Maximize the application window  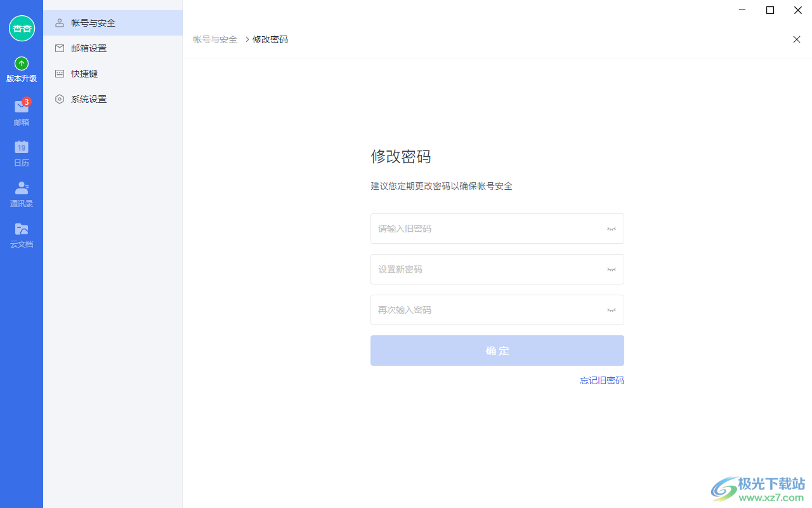point(770,10)
